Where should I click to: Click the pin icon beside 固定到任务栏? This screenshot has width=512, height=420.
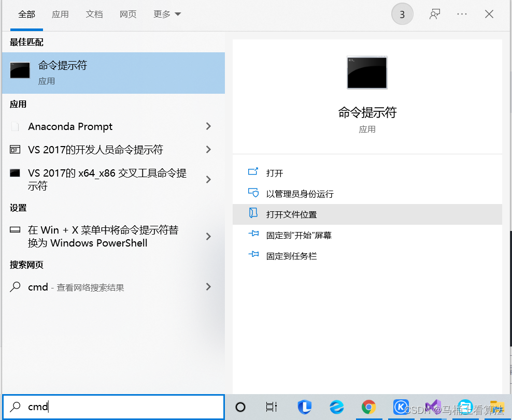[x=253, y=254]
